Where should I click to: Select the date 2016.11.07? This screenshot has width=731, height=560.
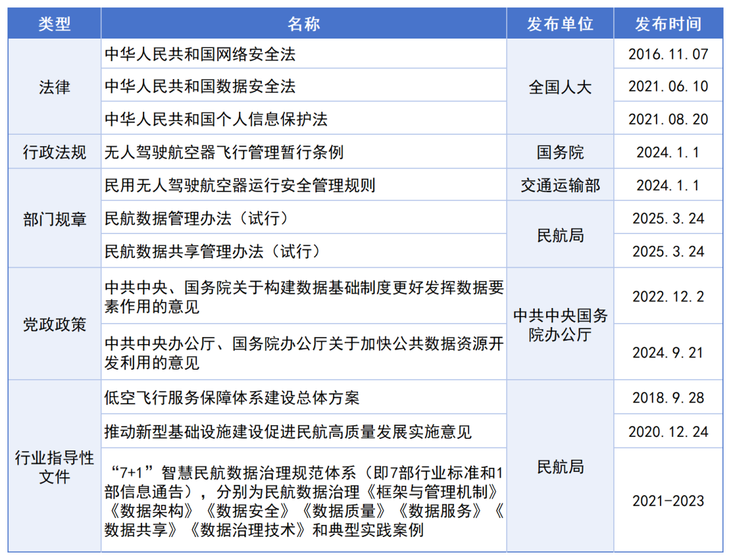[x=667, y=54]
